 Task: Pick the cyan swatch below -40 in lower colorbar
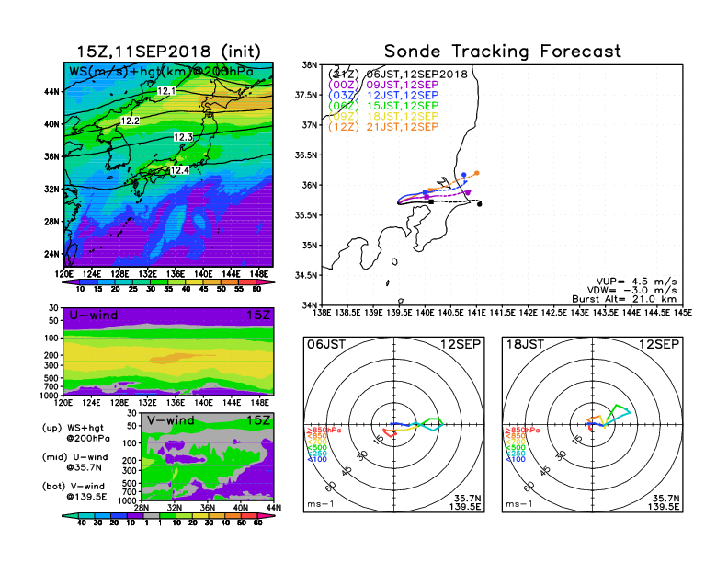(x=70, y=516)
